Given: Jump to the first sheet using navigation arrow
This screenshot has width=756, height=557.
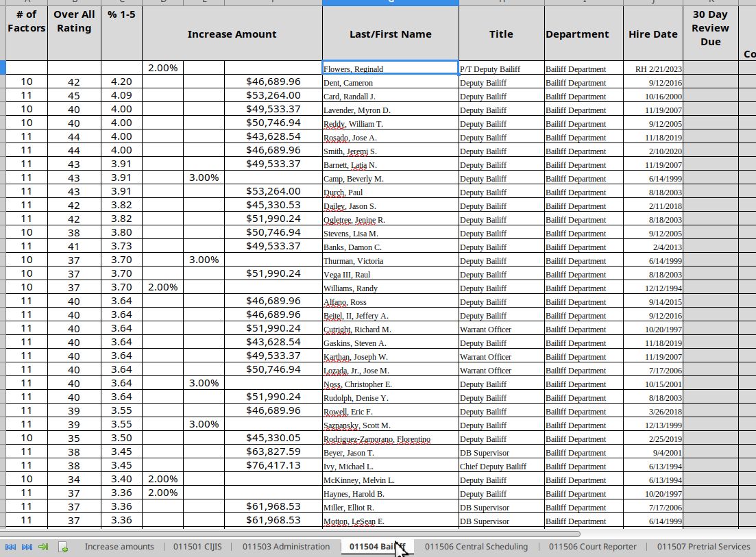Looking at the screenshot, I should (10, 547).
